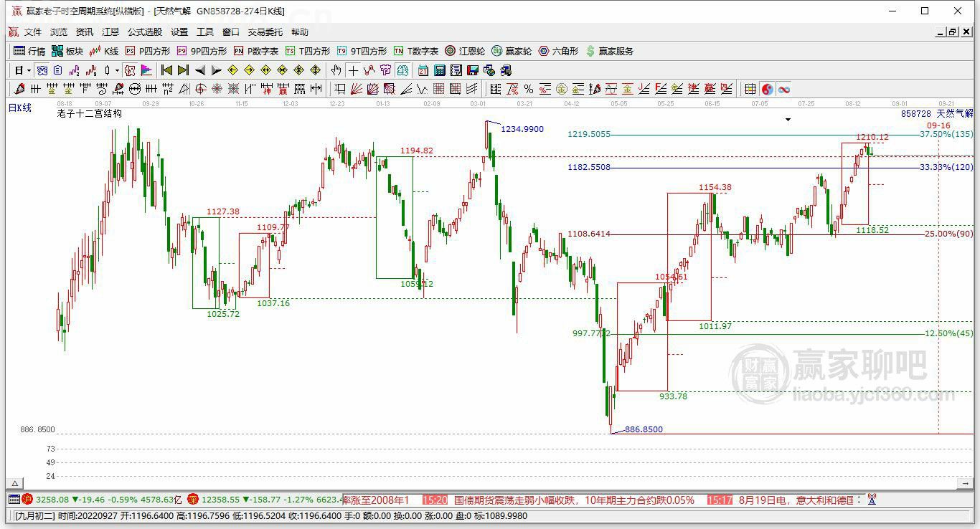
Task: Click the 1234.9900 high price label
Action: [522, 129]
